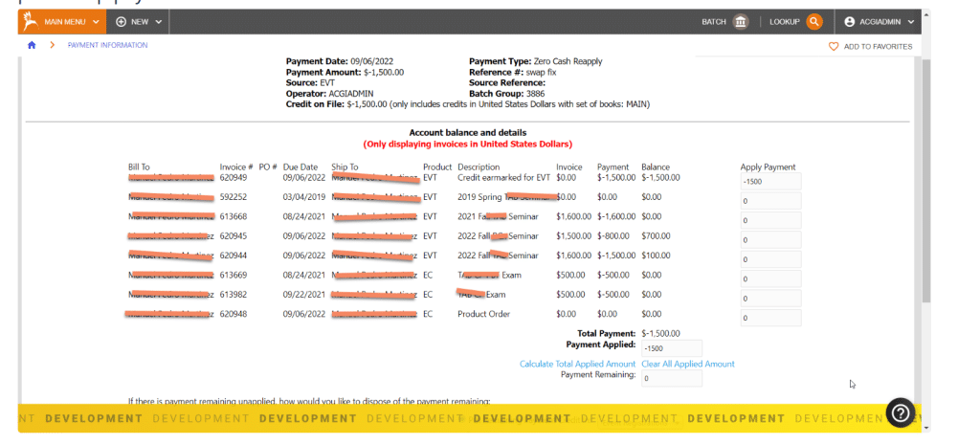Click invoice number 613669
The width and height of the screenshot is (980, 445).
234,275
